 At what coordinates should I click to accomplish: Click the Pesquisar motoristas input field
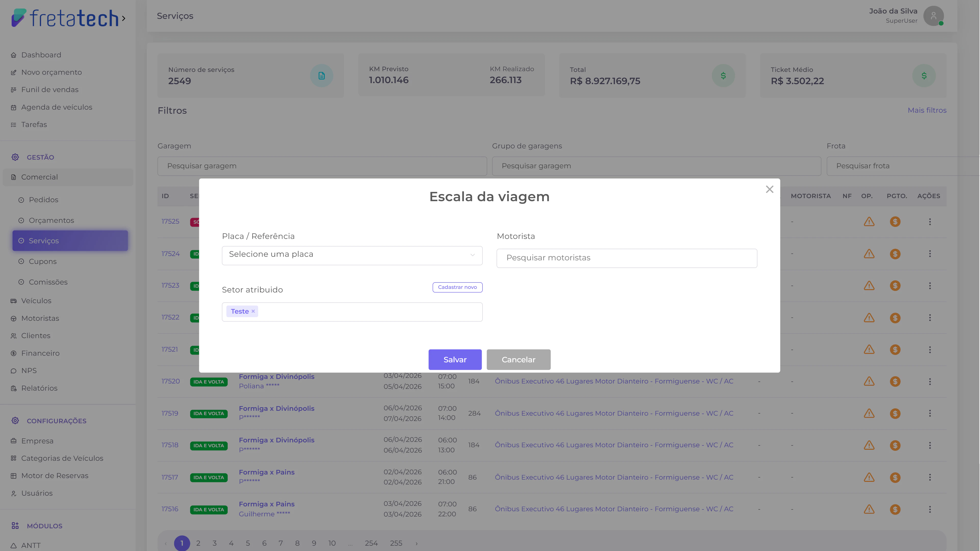pos(627,258)
